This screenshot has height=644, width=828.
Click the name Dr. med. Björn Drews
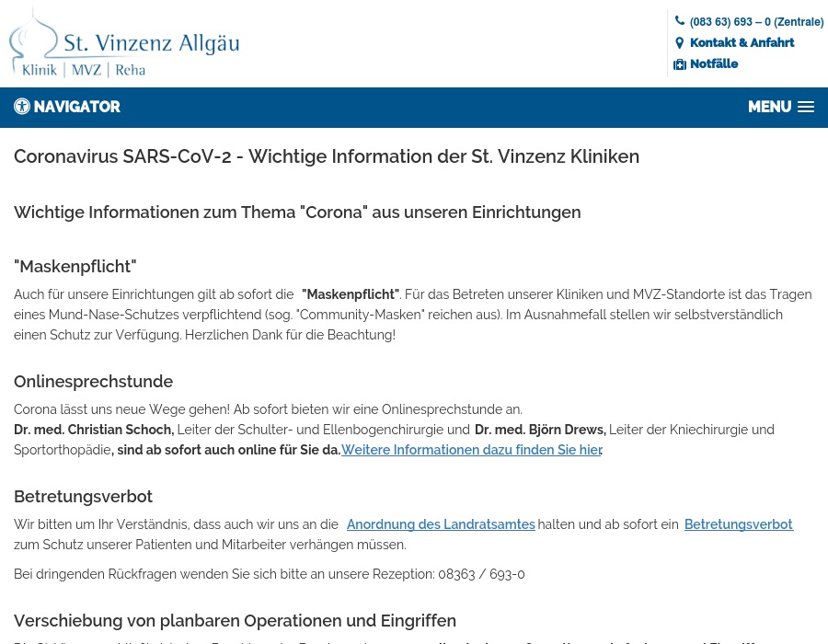[540, 430]
